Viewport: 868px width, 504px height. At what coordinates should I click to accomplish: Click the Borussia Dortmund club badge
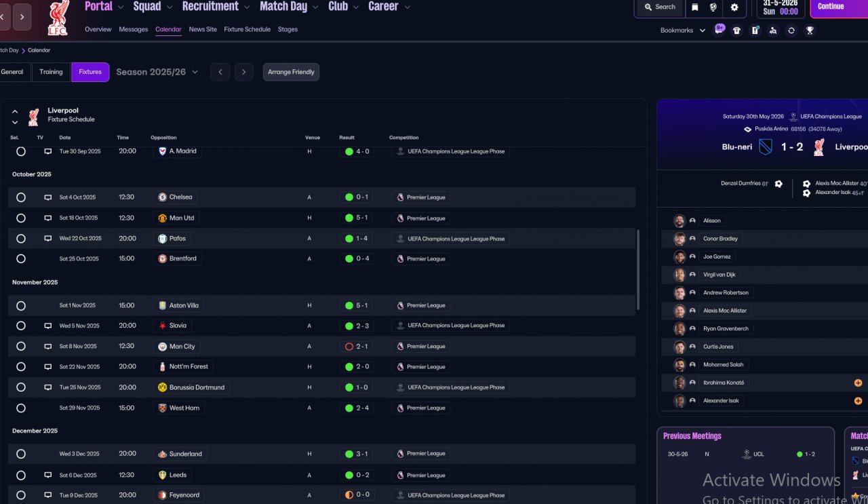pos(162,387)
